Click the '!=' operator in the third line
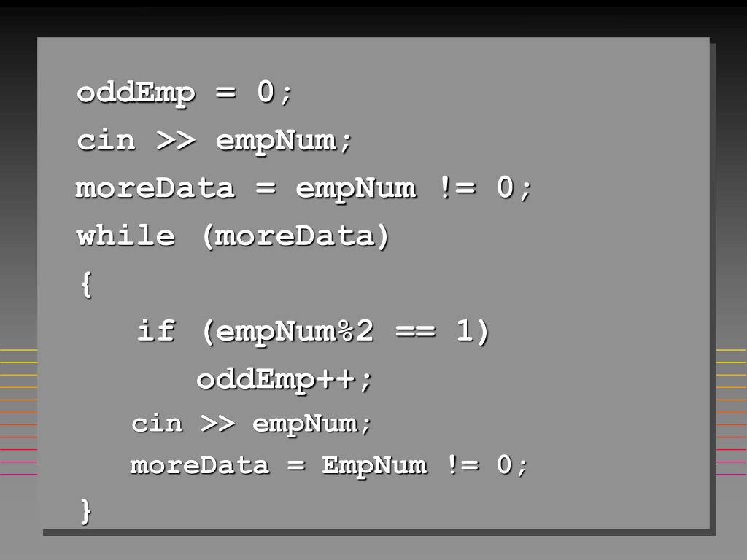The image size is (747, 560). tap(457, 187)
